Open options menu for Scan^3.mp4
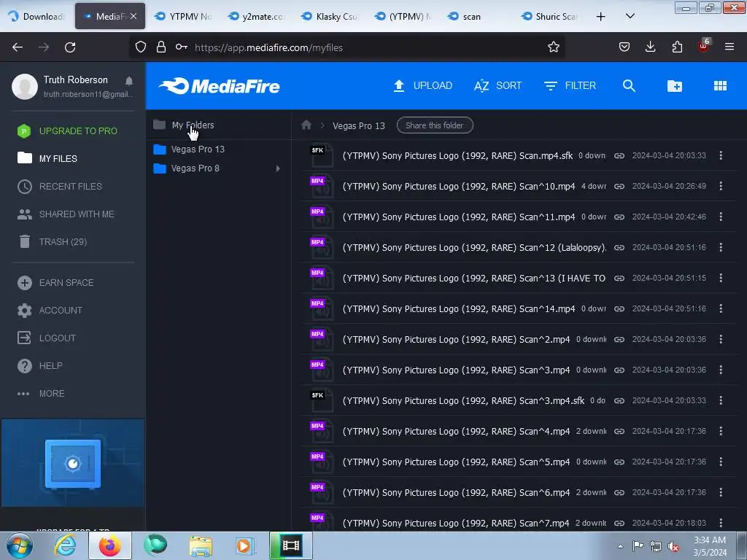 pyautogui.click(x=721, y=370)
